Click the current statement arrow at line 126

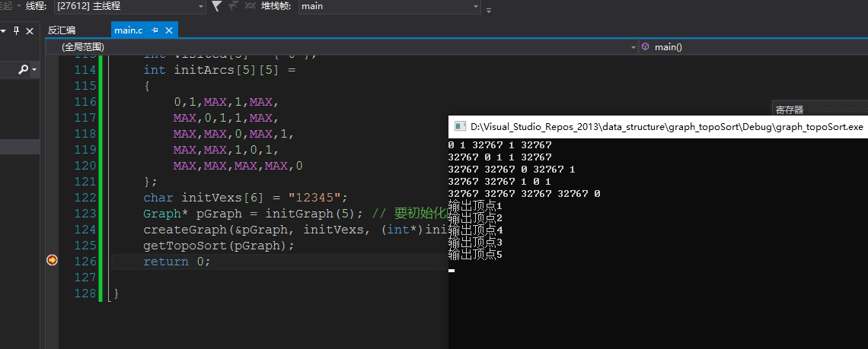[x=52, y=260]
